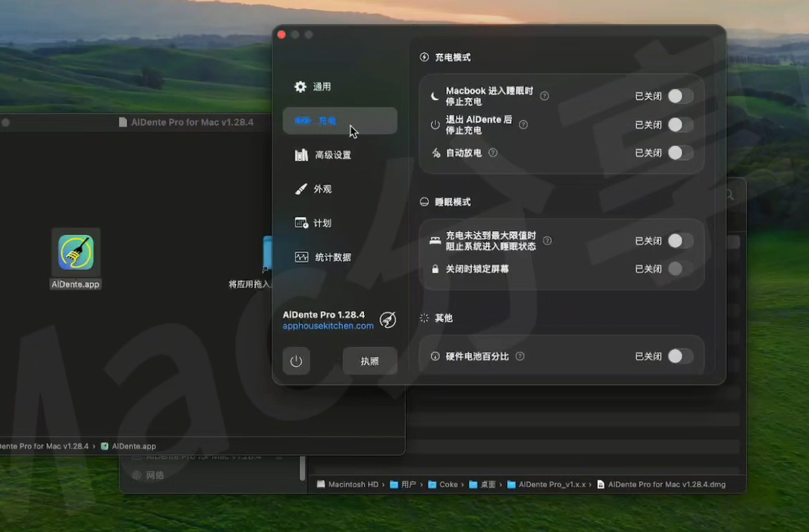This screenshot has height=532, width=809.
Task: Open help icon next to 退出 AlDente 后停止充电
Action: pyautogui.click(x=523, y=125)
